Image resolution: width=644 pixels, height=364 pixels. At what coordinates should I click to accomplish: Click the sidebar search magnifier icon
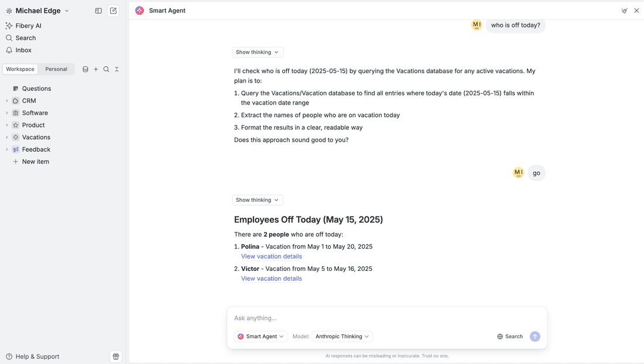[106, 69]
